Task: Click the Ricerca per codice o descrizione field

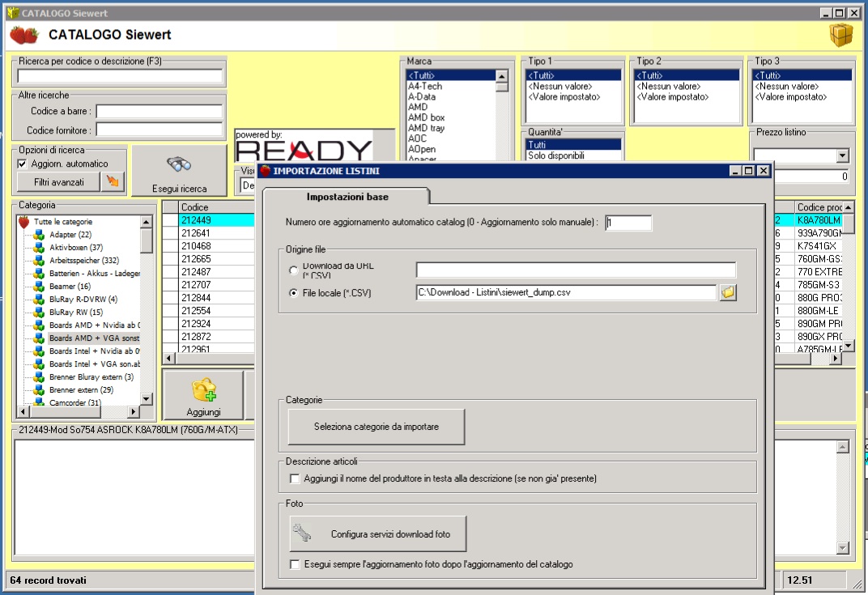Action: pyautogui.click(x=120, y=76)
